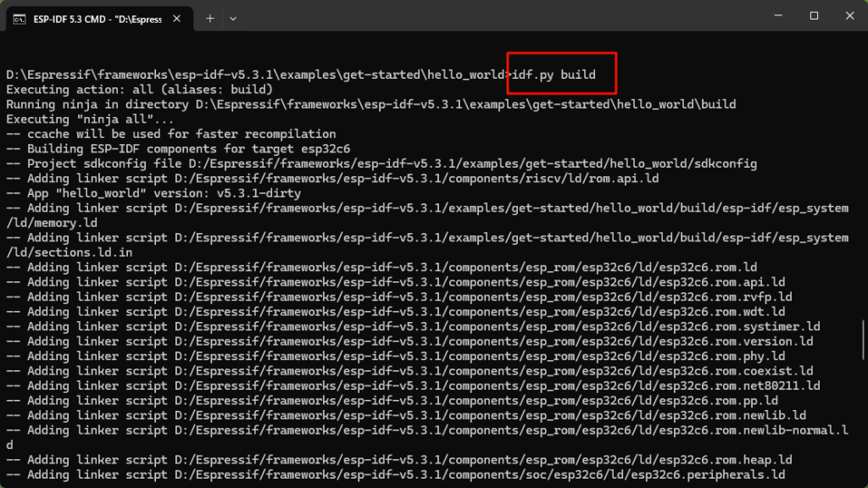Click the Project sdkconfig file line
The image size is (868, 488).
381,164
